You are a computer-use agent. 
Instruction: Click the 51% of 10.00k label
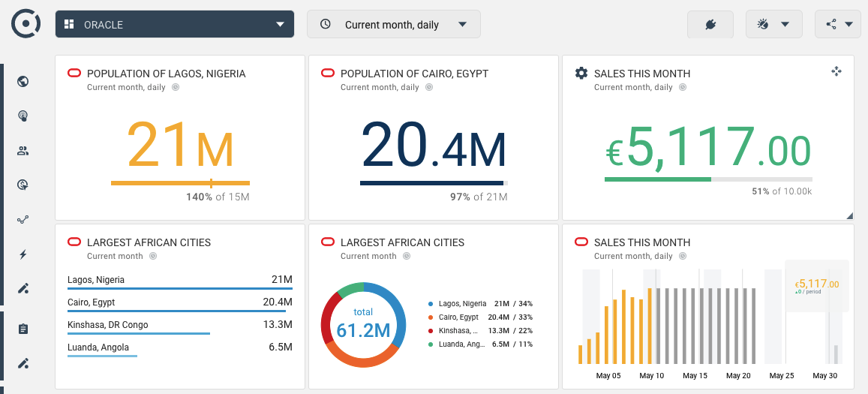click(782, 191)
